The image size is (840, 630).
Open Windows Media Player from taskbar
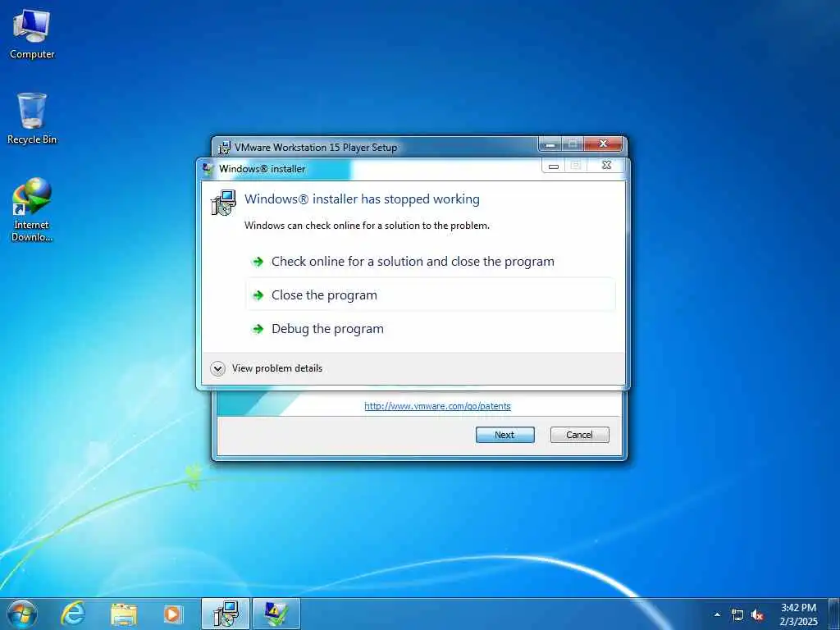pyautogui.click(x=172, y=614)
